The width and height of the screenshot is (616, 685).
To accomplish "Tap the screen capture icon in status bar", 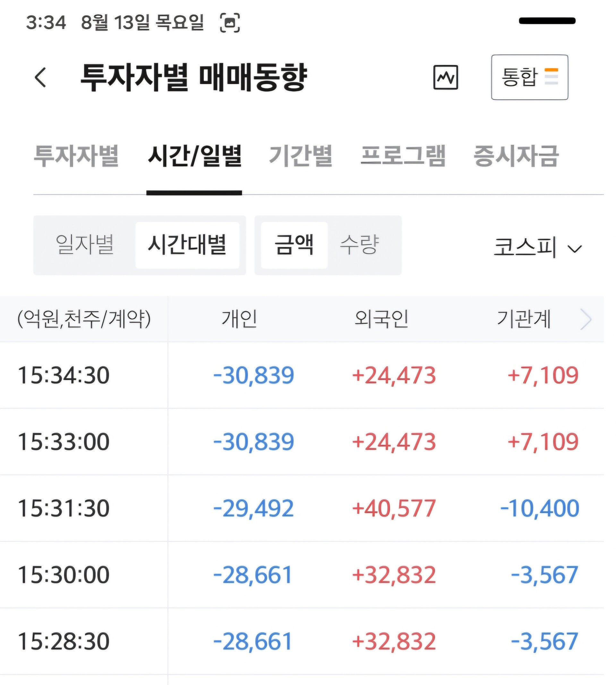I will point(230,23).
